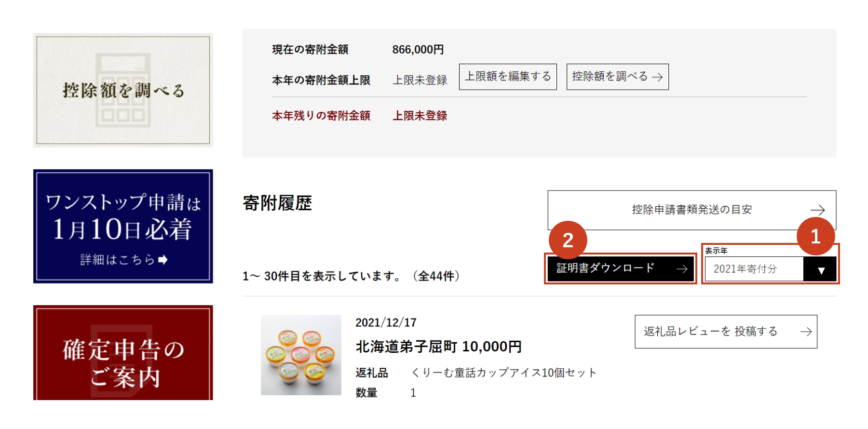This screenshot has width=868, height=429.
Task: Open 控除申請書類発送の目安 link
Action: (692, 210)
